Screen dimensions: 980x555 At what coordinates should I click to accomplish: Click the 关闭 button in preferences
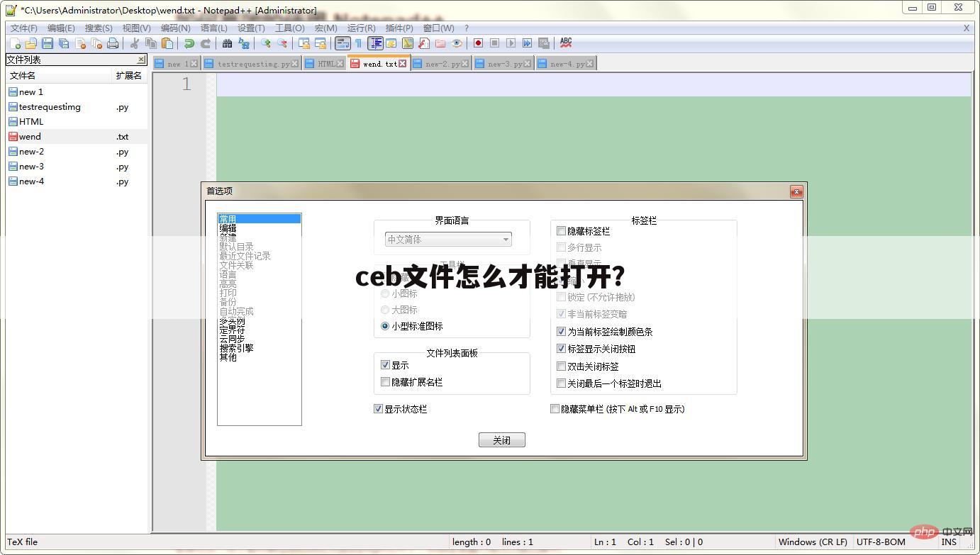tap(501, 440)
